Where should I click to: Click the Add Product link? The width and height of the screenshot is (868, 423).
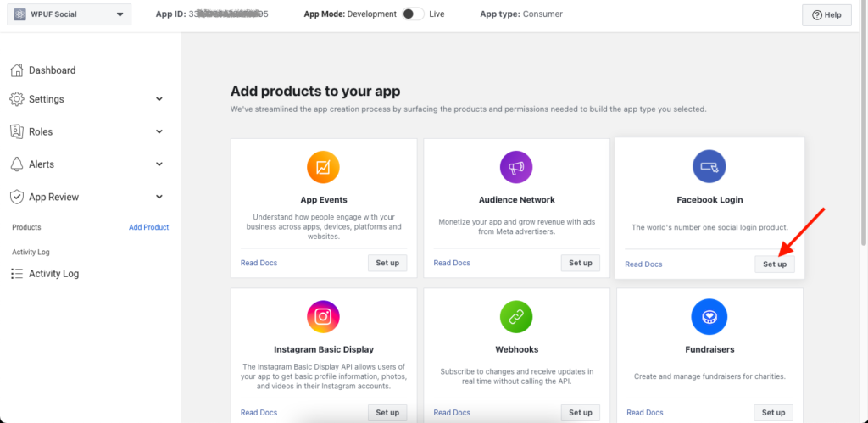(x=148, y=227)
